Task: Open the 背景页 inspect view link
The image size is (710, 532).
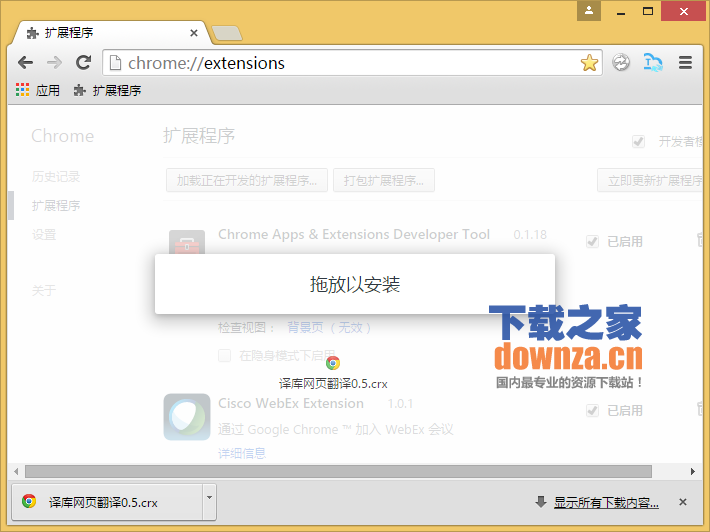Action: [x=329, y=327]
